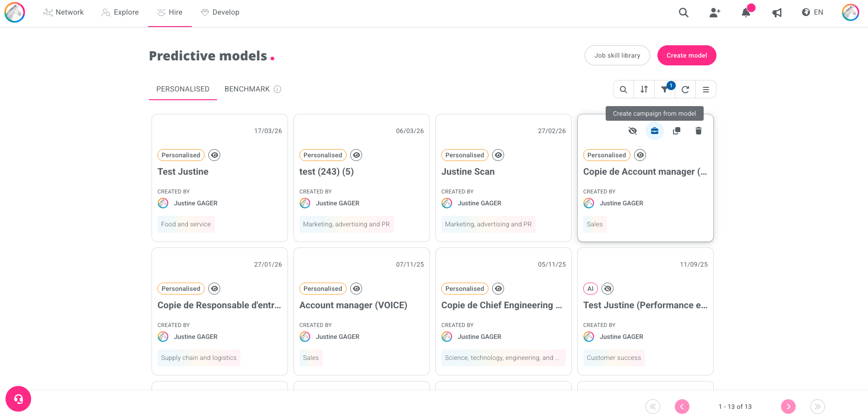Go to next page of models

coord(788,407)
